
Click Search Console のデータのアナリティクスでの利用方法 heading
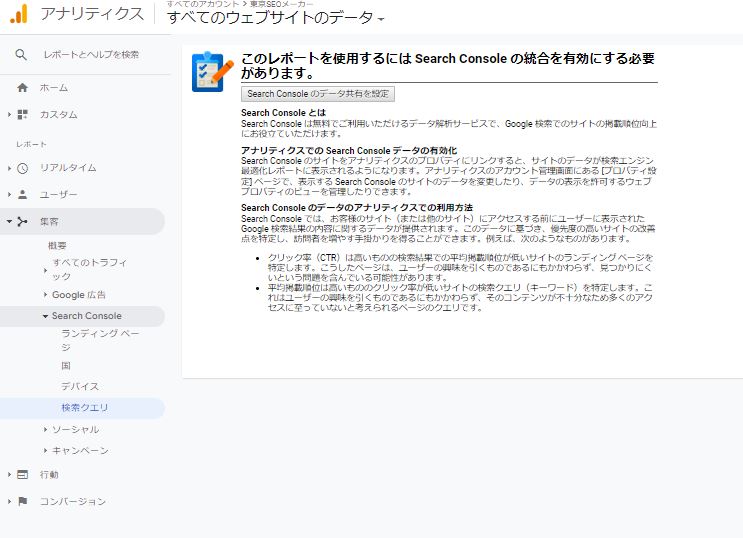[x=357, y=208]
